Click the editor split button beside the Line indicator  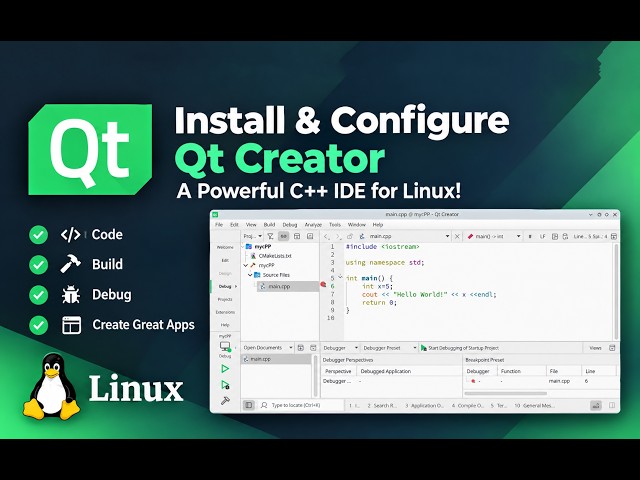613,236
